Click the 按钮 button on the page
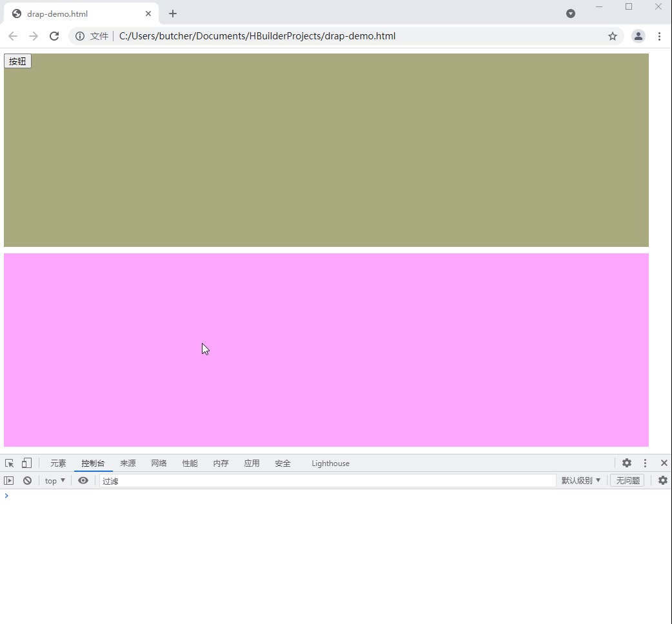672x624 pixels. [17, 61]
